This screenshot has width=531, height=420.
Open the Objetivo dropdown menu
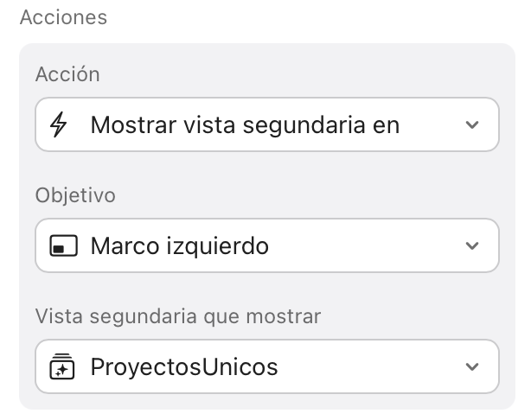tap(267, 246)
